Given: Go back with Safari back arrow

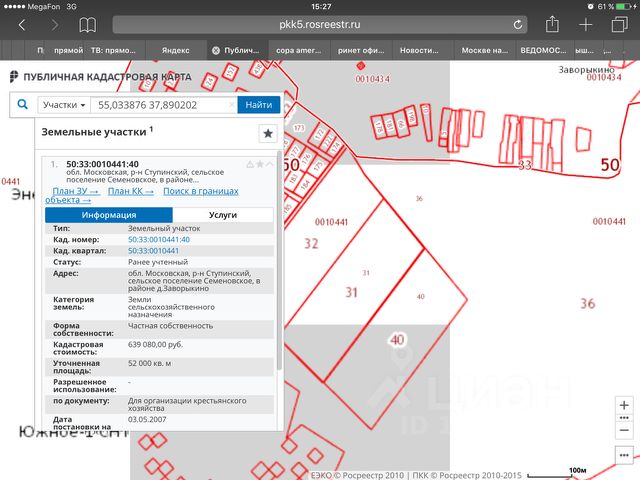Looking at the screenshot, I should (x=22, y=25).
